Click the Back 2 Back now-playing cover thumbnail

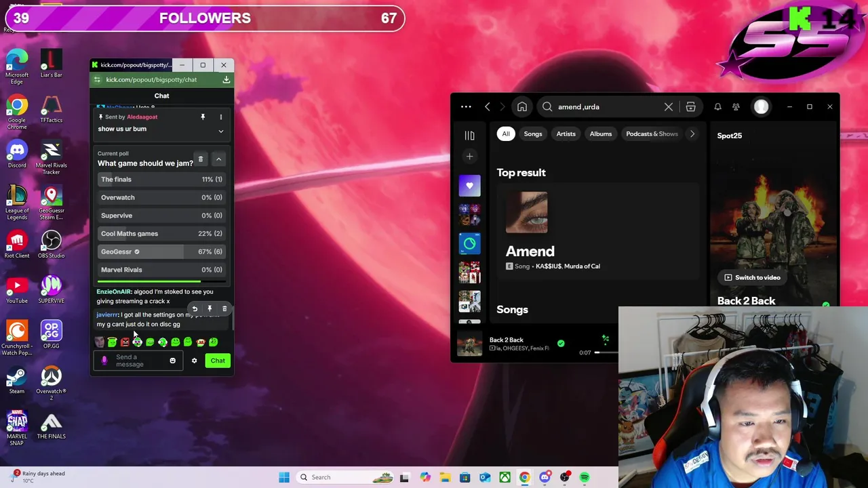click(x=469, y=344)
